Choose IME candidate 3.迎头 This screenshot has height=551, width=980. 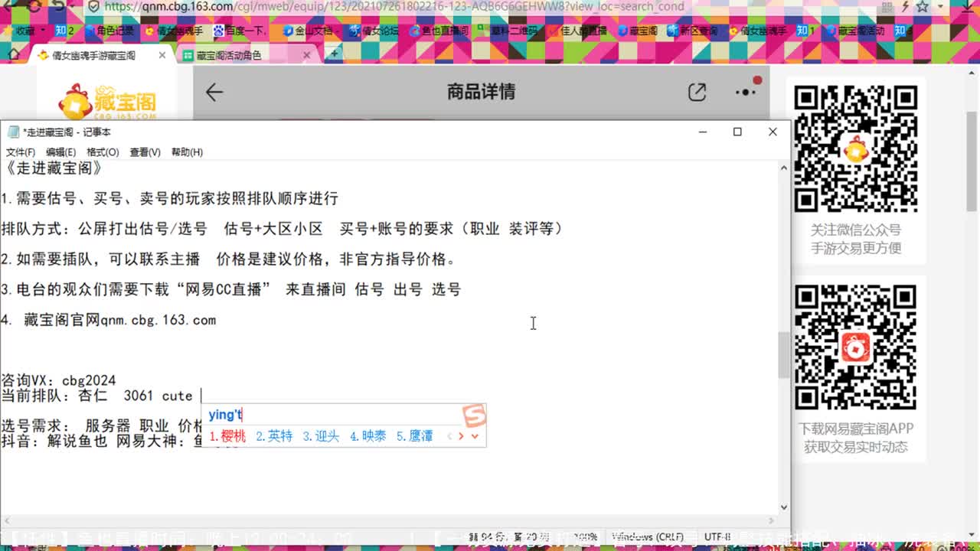pyautogui.click(x=321, y=436)
